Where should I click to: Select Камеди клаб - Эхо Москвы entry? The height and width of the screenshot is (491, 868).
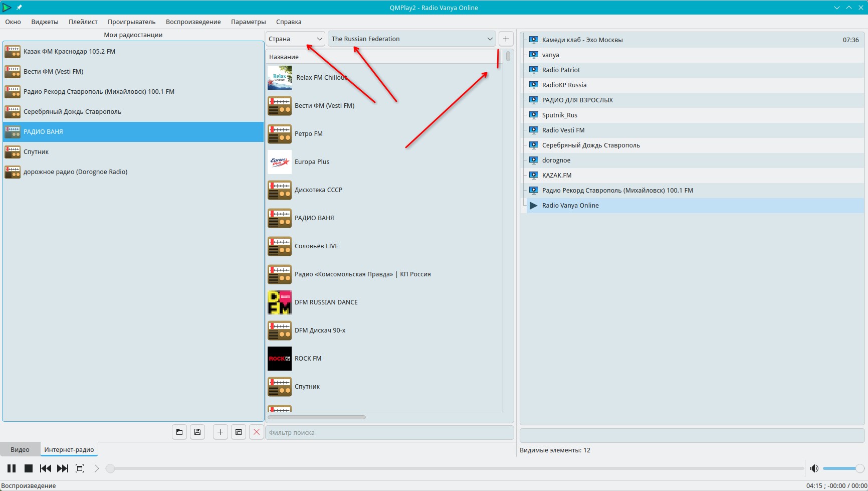point(695,40)
